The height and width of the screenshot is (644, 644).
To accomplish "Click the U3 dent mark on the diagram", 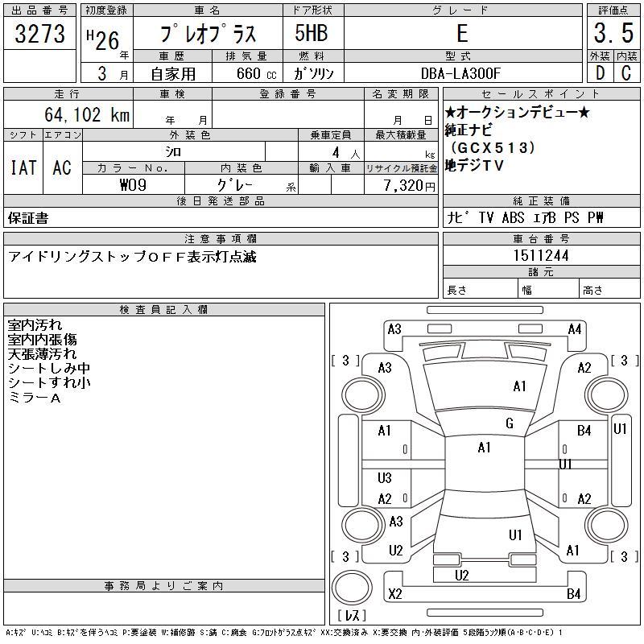I will (x=385, y=477).
